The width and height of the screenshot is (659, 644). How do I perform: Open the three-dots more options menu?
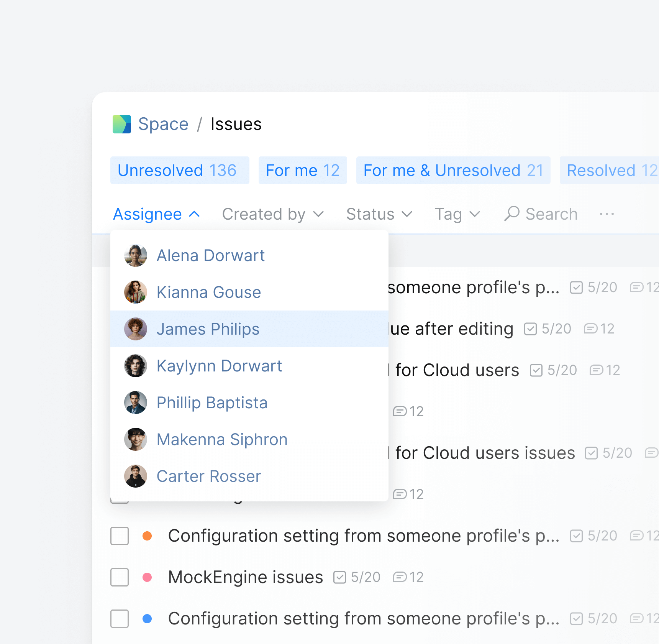pyautogui.click(x=607, y=214)
